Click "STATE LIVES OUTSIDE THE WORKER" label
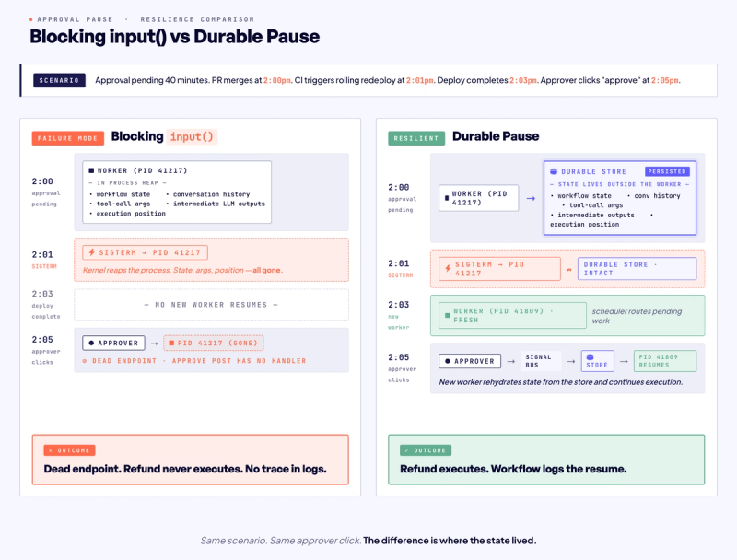 (x=620, y=184)
